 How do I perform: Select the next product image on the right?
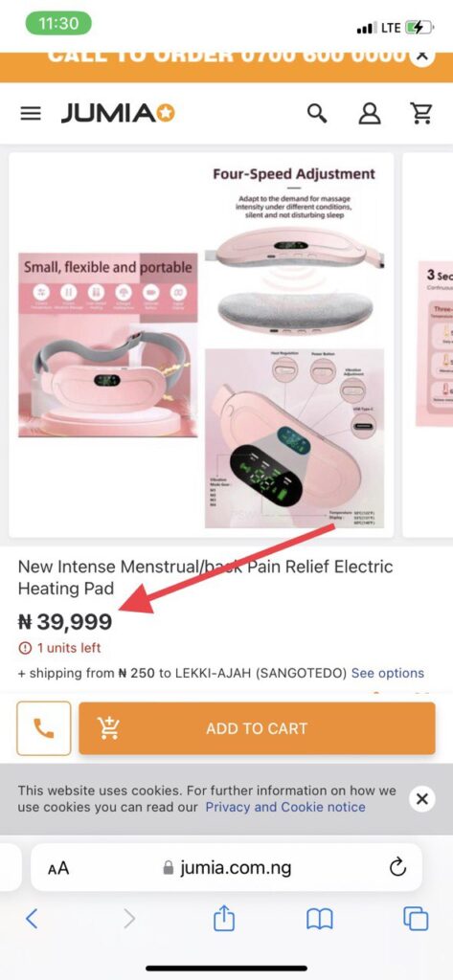click(428, 345)
